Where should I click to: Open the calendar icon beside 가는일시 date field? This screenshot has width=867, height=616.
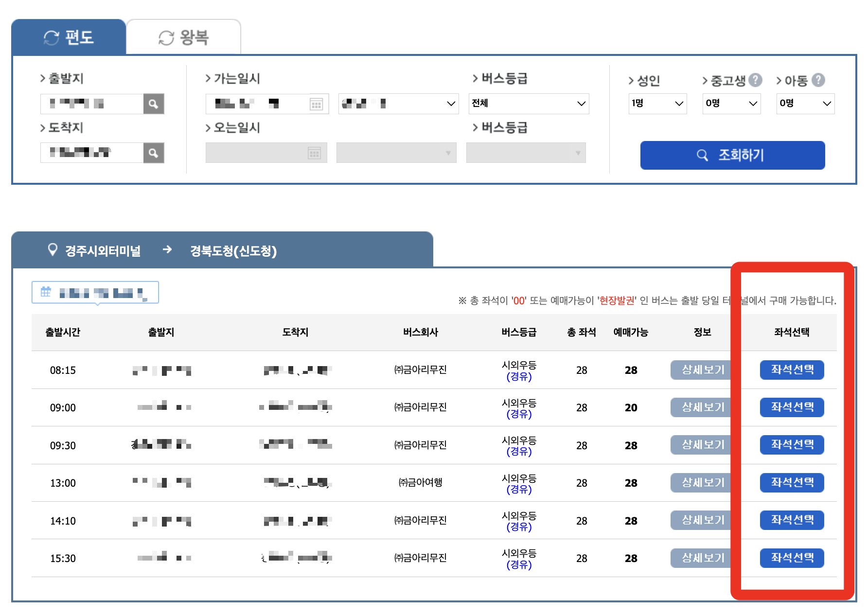317,103
